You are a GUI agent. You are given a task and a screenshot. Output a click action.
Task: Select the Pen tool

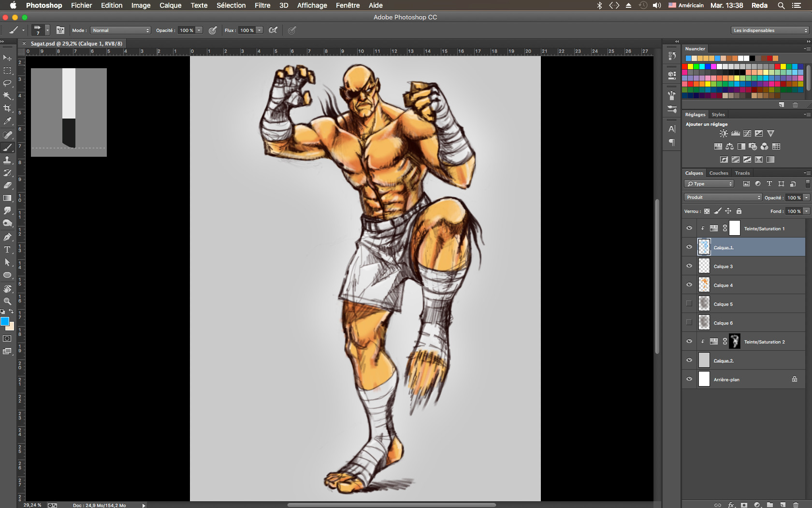coord(7,237)
